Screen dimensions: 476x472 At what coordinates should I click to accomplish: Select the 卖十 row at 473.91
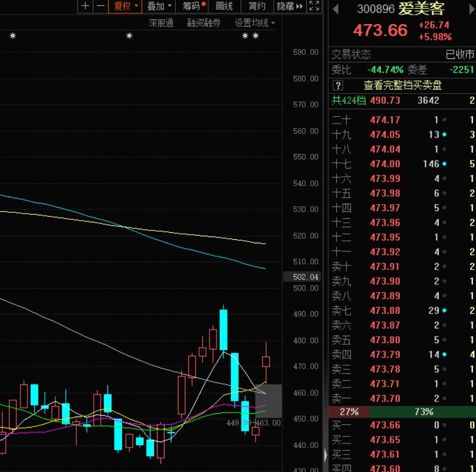point(402,267)
